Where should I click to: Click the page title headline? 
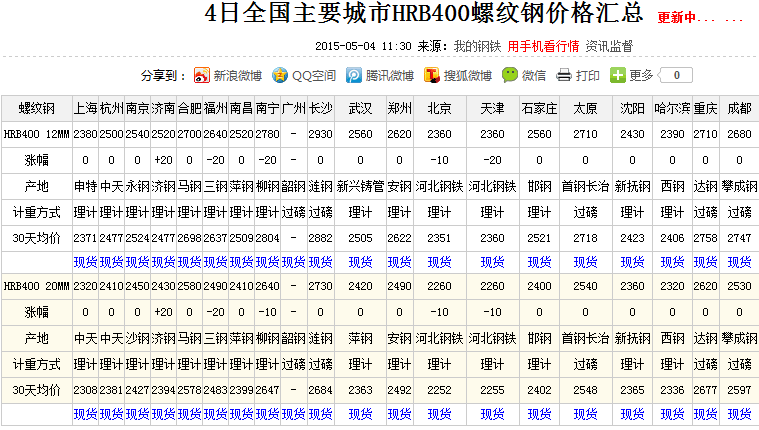[424, 13]
